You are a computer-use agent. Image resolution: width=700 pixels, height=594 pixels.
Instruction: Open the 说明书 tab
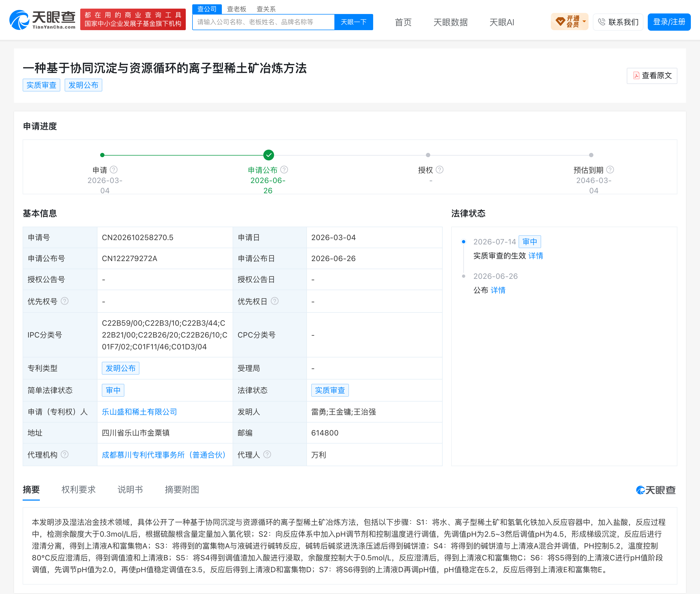tap(130, 489)
